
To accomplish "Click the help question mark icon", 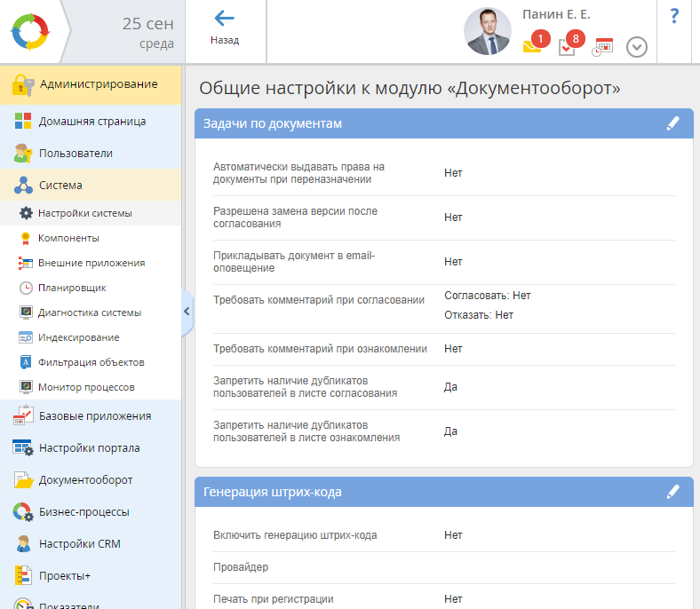I will [x=674, y=16].
